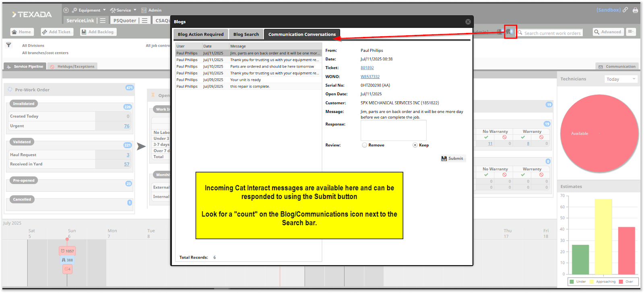The image size is (644, 293).
Task: Open the list options menu icon beside Advanced
Action: [631, 32]
